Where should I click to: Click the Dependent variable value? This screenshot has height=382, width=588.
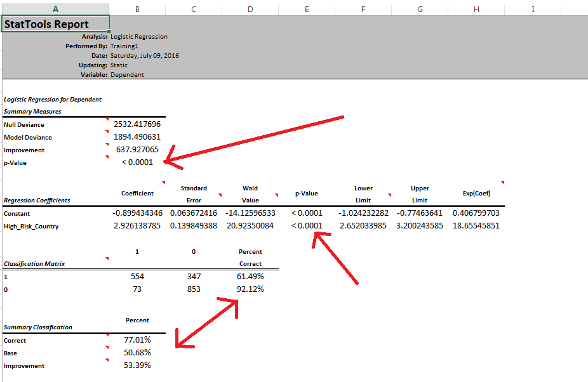(127, 75)
